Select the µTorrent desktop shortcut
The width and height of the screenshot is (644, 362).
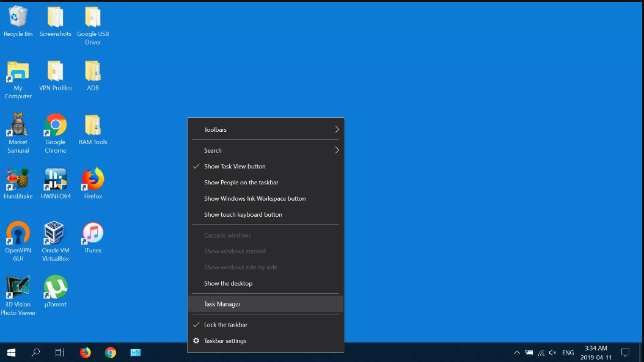[55, 292]
